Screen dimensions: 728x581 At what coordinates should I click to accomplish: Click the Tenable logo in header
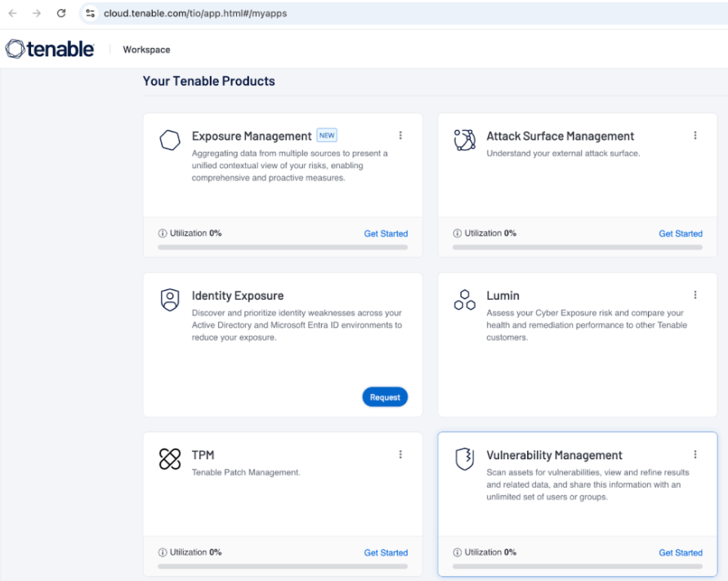(x=50, y=49)
